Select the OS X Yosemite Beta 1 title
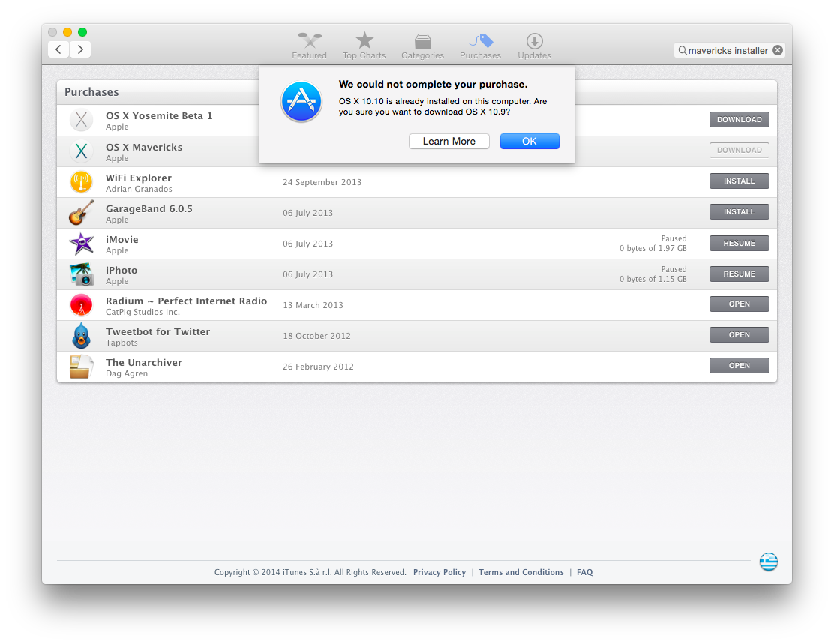 [159, 116]
